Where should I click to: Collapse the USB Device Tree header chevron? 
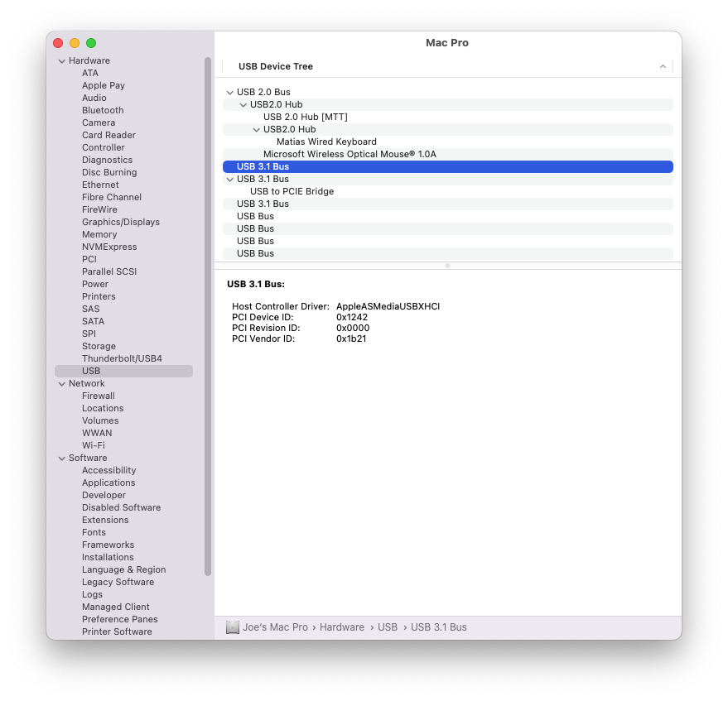pos(663,66)
